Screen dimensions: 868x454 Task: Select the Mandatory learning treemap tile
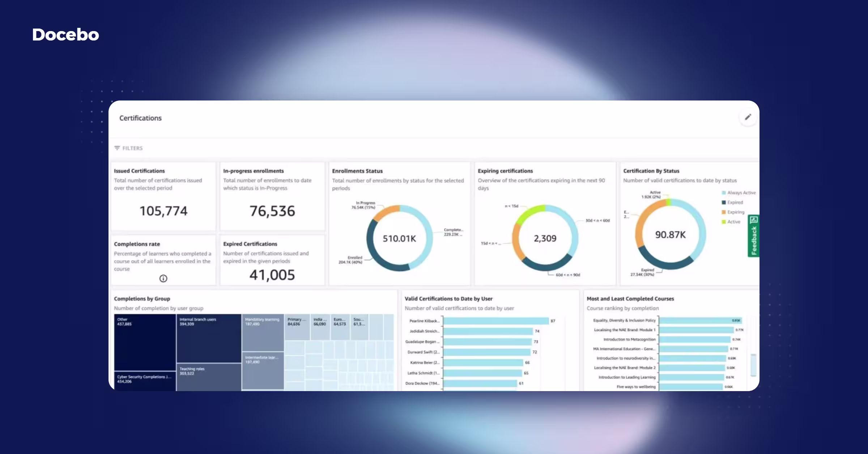[x=263, y=333]
